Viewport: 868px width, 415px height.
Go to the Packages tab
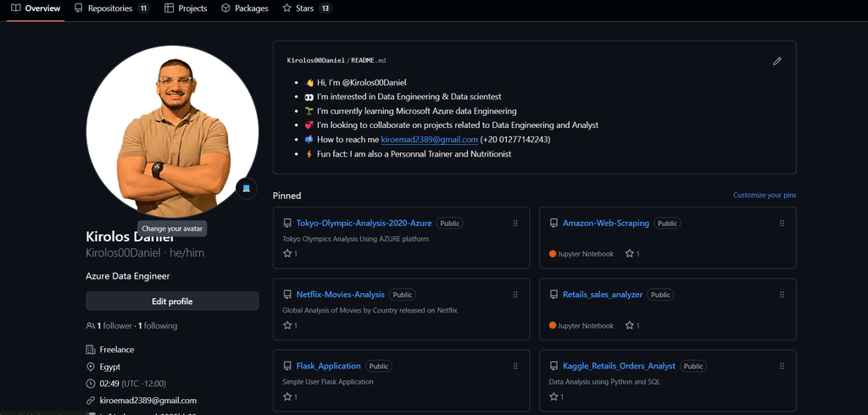(x=244, y=8)
